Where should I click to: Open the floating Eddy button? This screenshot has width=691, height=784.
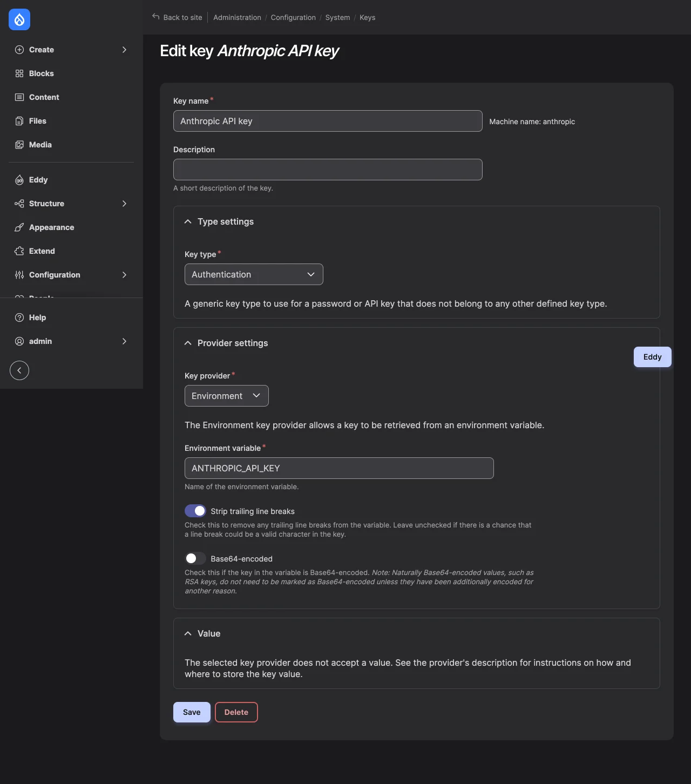pos(653,357)
